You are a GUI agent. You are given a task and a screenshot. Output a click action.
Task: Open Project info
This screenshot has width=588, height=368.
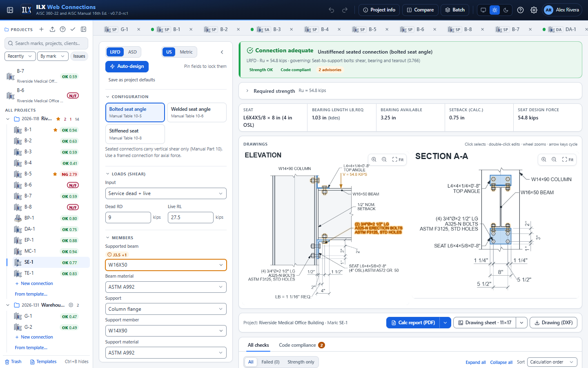379,10
